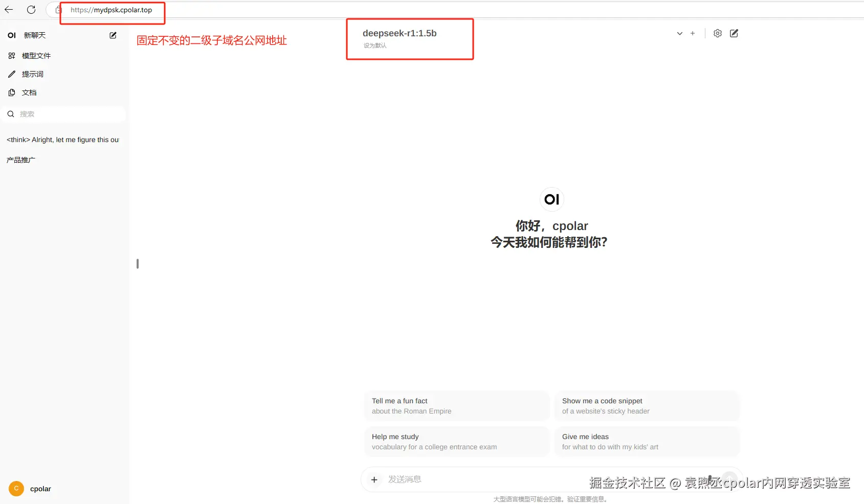Image resolution: width=864 pixels, height=504 pixels.
Task: Click the 搜索 search field
Action: pyautogui.click(x=64, y=114)
